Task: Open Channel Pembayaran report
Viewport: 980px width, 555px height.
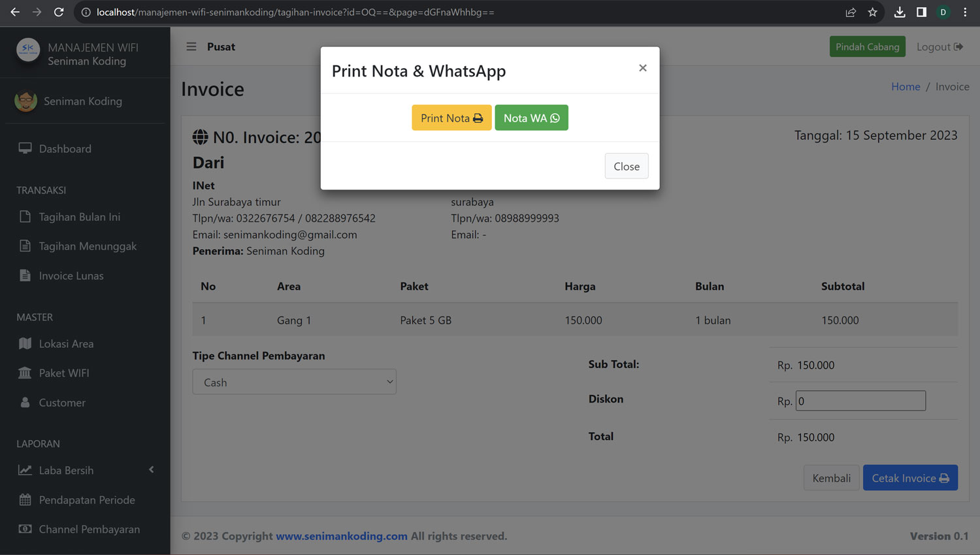Action: point(89,529)
